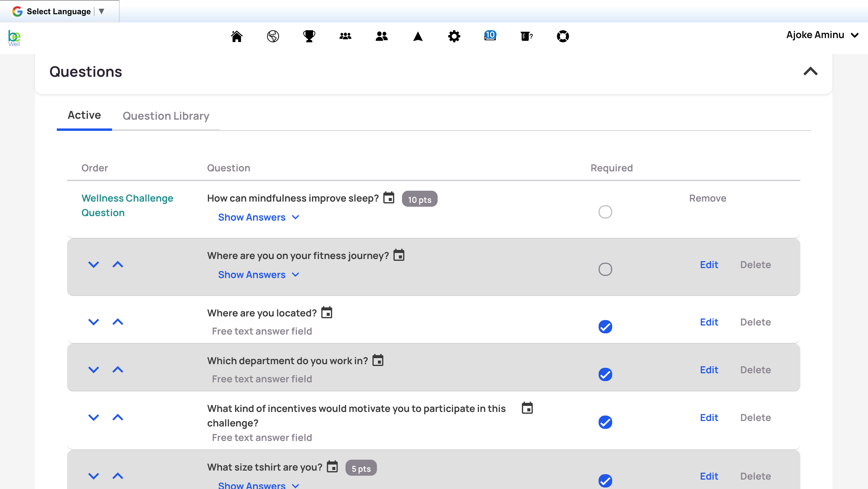
Task: Toggle Required for mindfulness sleep question
Action: pyautogui.click(x=605, y=212)
